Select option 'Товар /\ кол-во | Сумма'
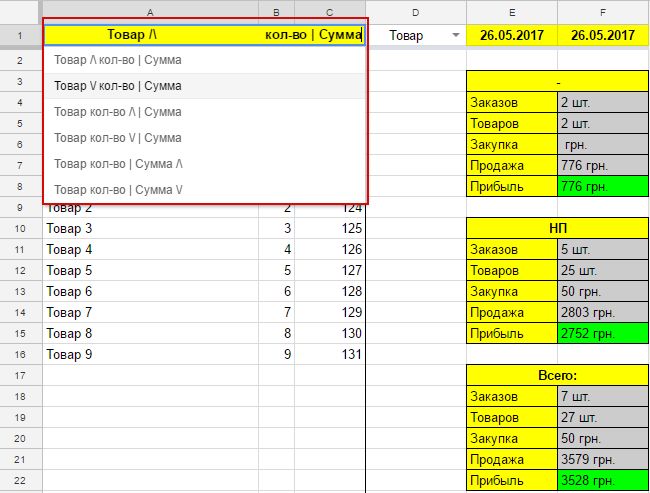 [x=206, y=60]
